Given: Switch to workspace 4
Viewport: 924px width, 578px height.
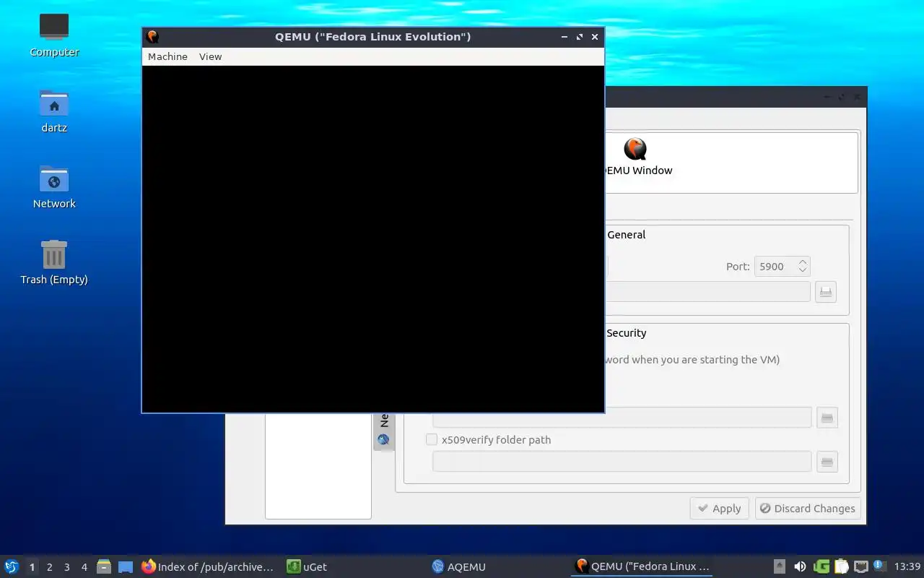Looking at the screenshot, I should pyautogui.click(x=84, y=567).
